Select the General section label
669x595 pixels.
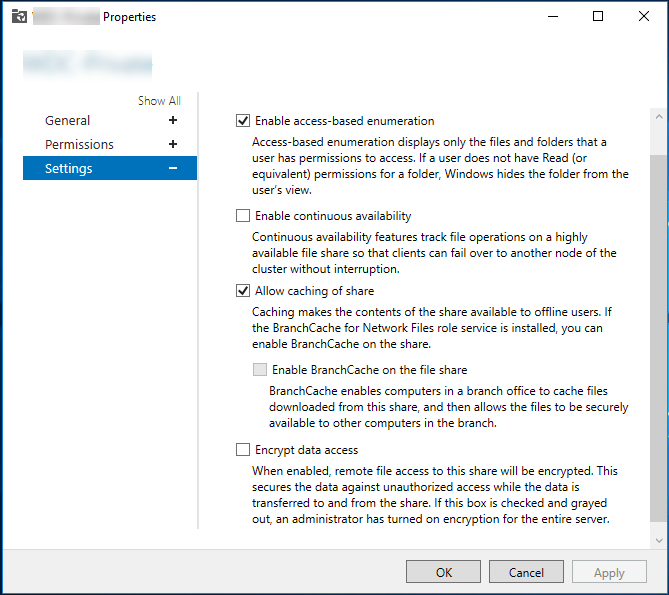click(x=67, y=120)
